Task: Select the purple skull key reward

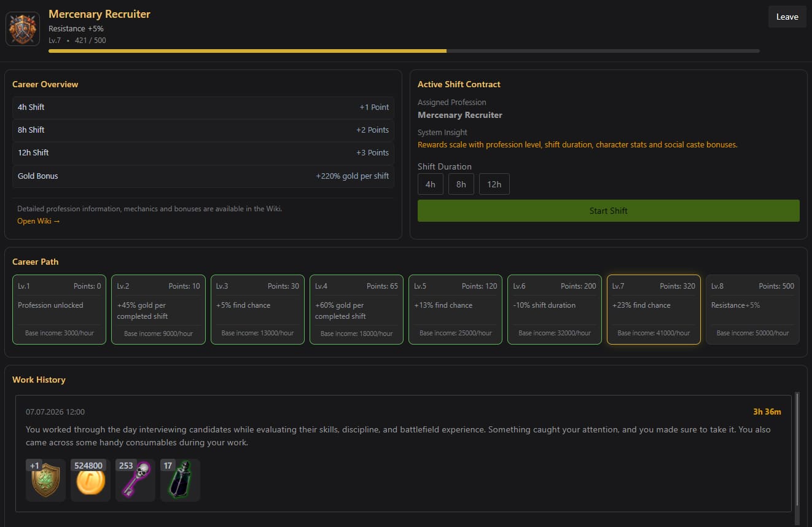Action: 135,480
